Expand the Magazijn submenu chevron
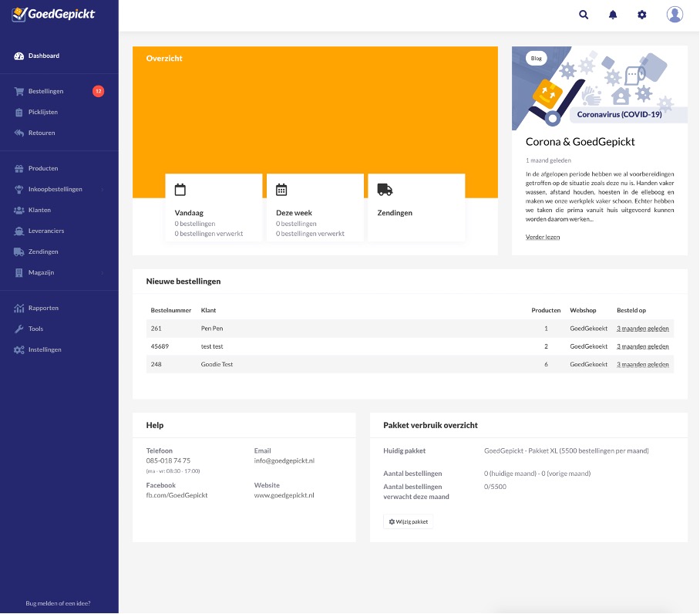Viewport: 700px width, 614px height. point(103,273)
